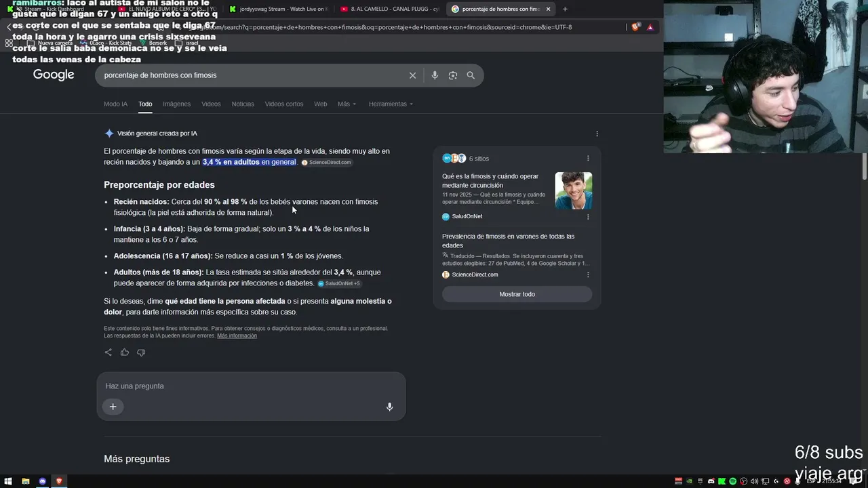Give thumbs down to AI overview

(x=141, y=352)
